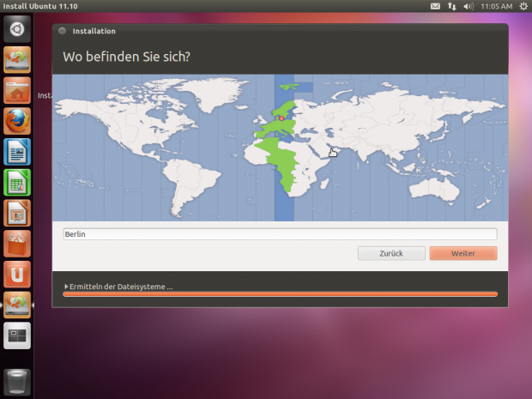
Task: Open Ubuntu Software Center
Action: pos(17,244)
